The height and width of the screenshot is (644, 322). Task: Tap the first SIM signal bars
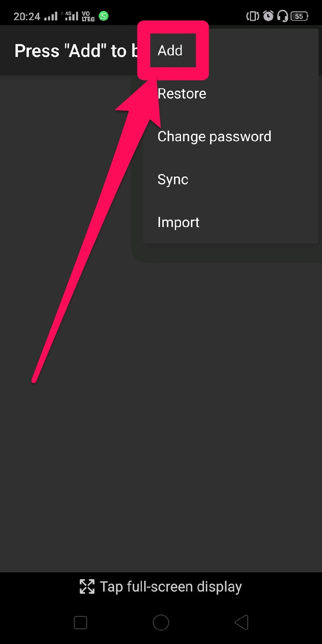51,17
